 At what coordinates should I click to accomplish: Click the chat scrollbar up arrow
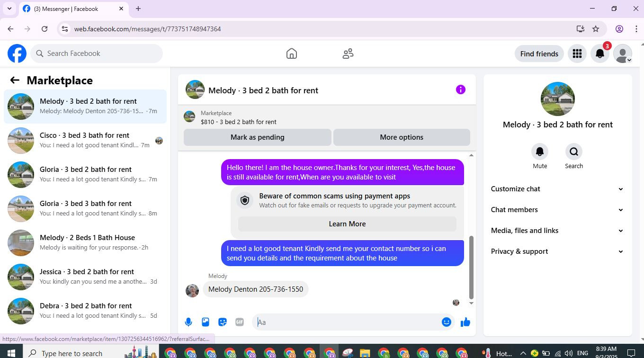tap(471, 155)
